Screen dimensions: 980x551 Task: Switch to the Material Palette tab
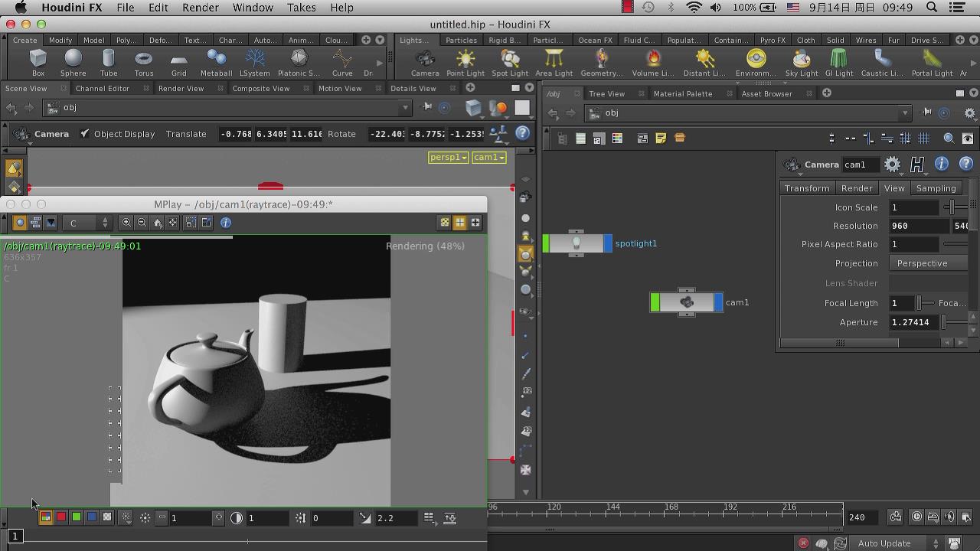(x=683, y=93)
